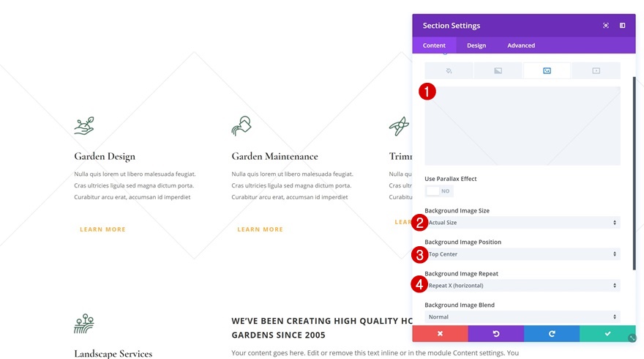Click the snap modal to sidebar icon
Viewport: 644px width, 359px height.
[623, 26]
